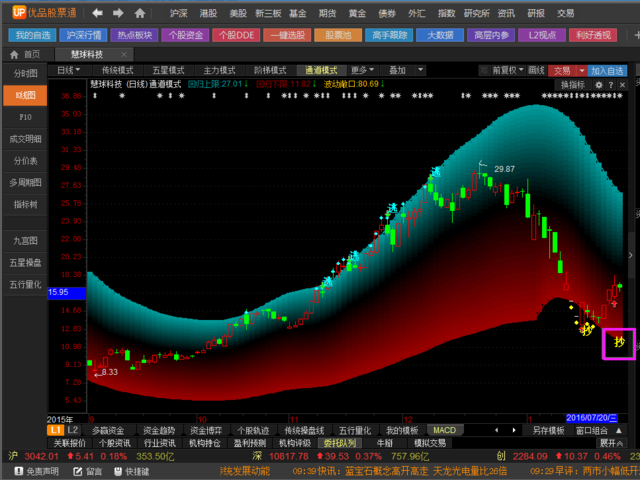Viewport: 640px width, 480px height.
Task: Toggle the L1 data level
Action: [56, 430]
